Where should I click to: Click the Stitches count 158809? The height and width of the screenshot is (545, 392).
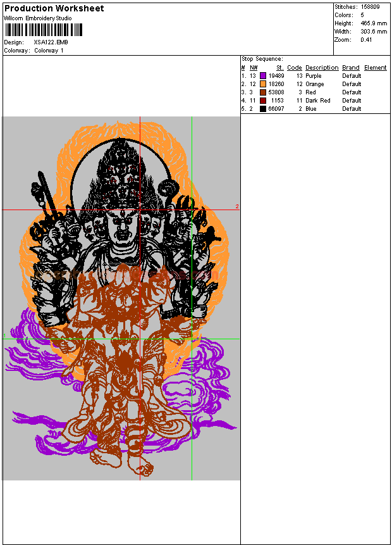tap(370, 6)
